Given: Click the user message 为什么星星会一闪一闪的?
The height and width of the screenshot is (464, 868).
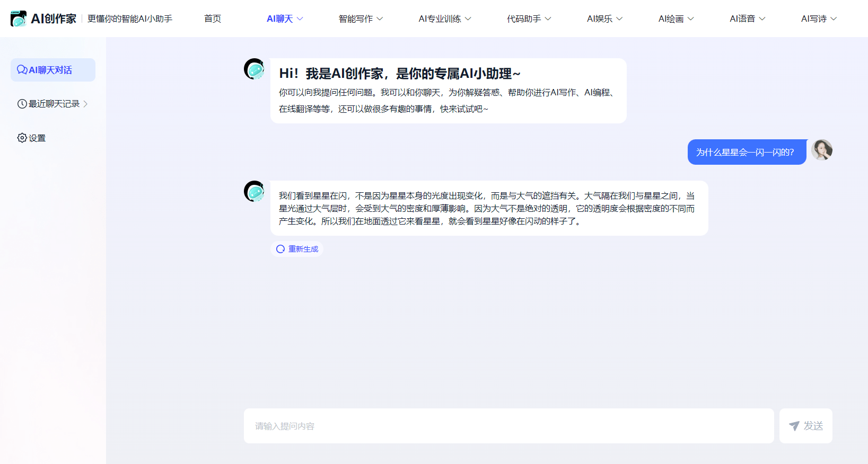Looking at the screenshot, I should point(747,152).
